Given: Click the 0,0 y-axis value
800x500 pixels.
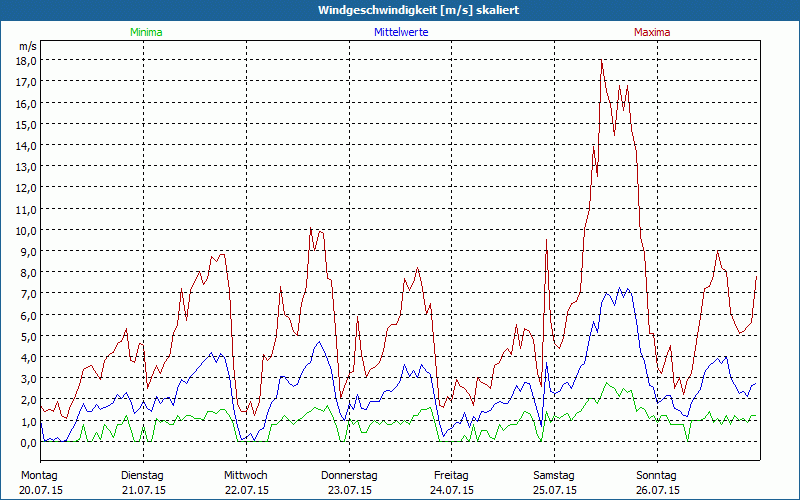Looking at the screenshot, I should (27, 442).
